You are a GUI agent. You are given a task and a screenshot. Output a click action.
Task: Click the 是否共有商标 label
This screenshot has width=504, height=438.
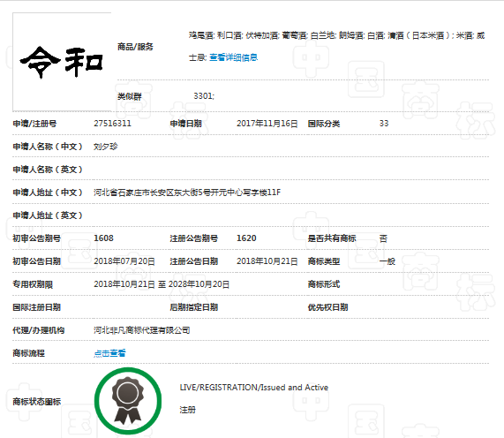[x=332, y=238]
